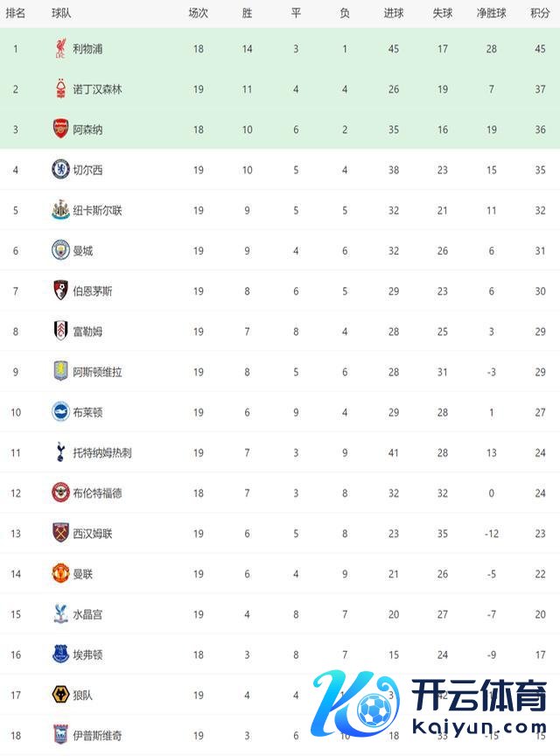560x756 pixels.
Task: Open the 利物浦 team name link
Action: tap(86, 49)
